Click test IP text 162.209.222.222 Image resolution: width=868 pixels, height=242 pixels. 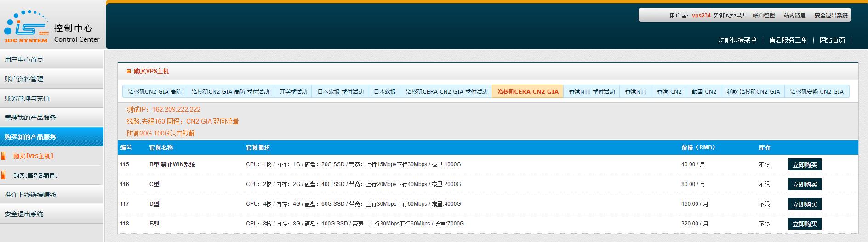tap(176, 109)
